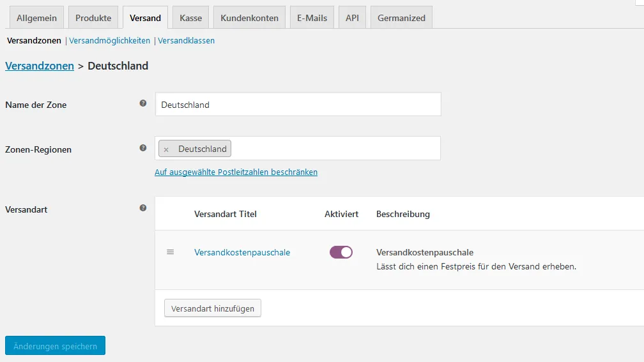Open Versandmöglichkeiten sub-navigation link

(110, 41)
